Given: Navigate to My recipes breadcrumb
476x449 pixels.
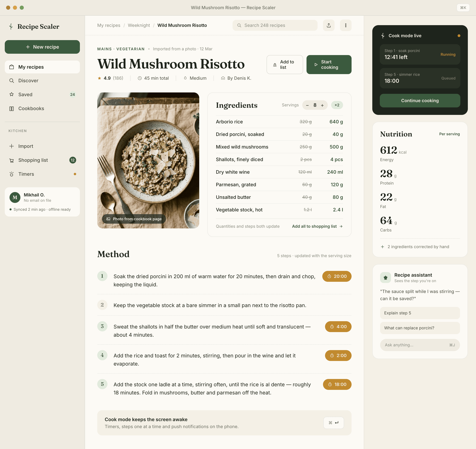Looking at the screenshot, I should (109, 25).
